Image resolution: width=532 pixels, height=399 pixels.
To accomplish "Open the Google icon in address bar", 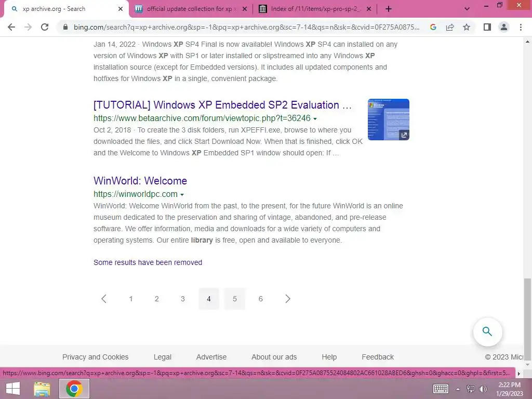I will tap(433, 27).
